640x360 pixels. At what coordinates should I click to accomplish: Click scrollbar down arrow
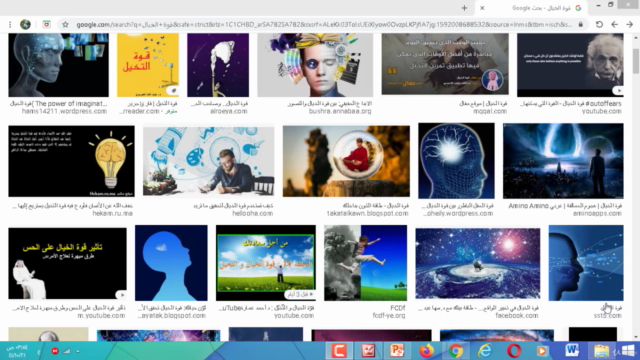(636, 337)
